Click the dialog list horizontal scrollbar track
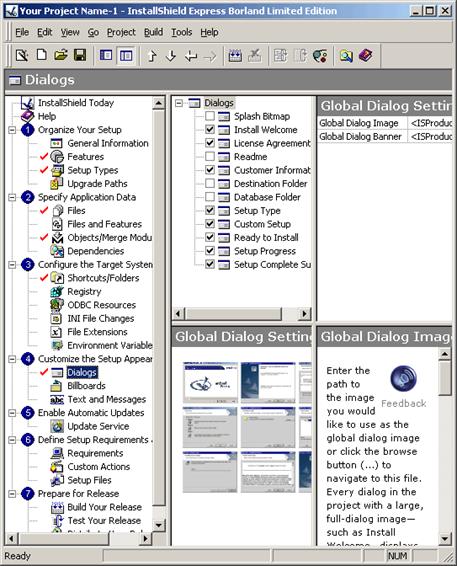 coord(290,313)
